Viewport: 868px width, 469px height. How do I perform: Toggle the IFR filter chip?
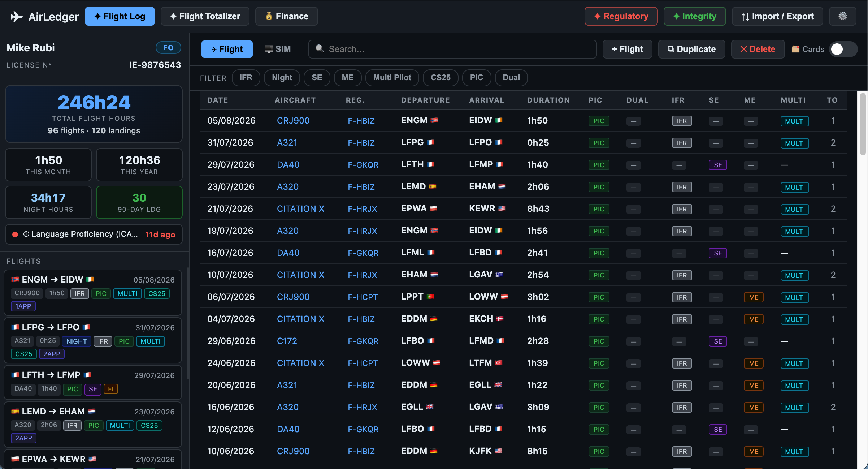coord(246,78)
